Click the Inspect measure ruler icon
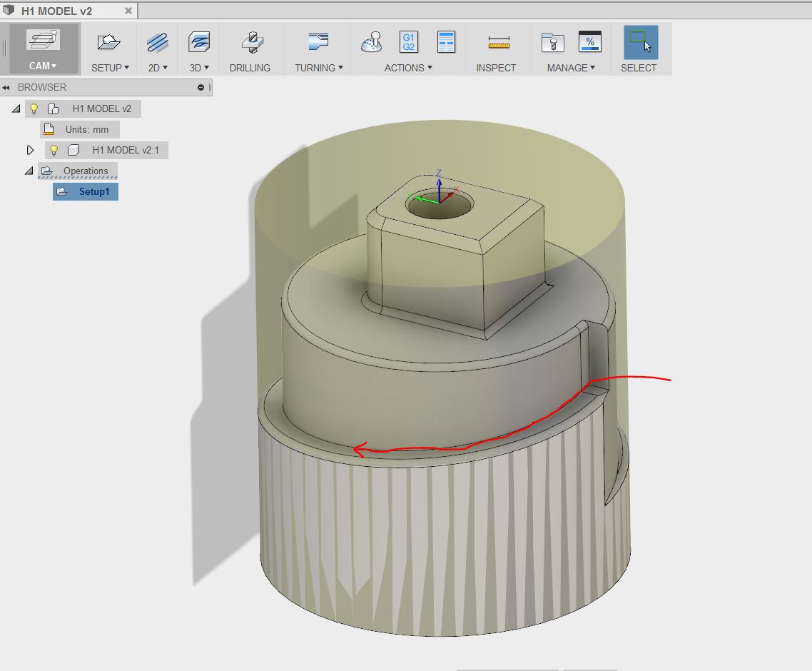This screenshot has height=671, width=812. coord(499,44)
